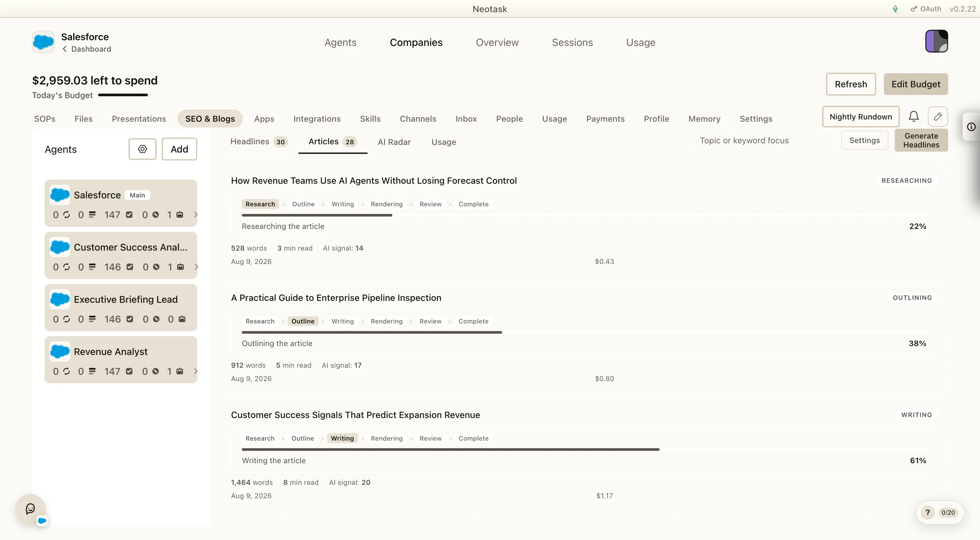Click the Outline stage of the Pipeline Inspection article
Screen dimensions: 980x540
(x=303, y=321)
